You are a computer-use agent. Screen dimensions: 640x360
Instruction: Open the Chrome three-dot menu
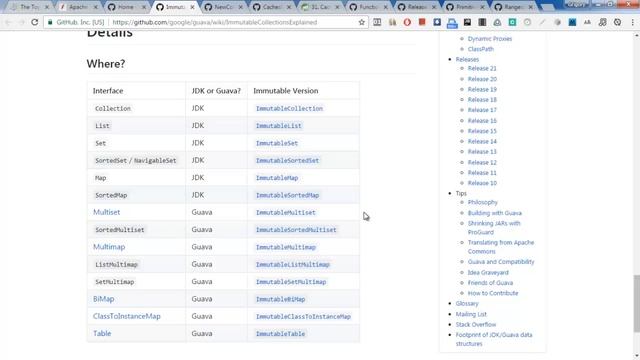point(632,22)
